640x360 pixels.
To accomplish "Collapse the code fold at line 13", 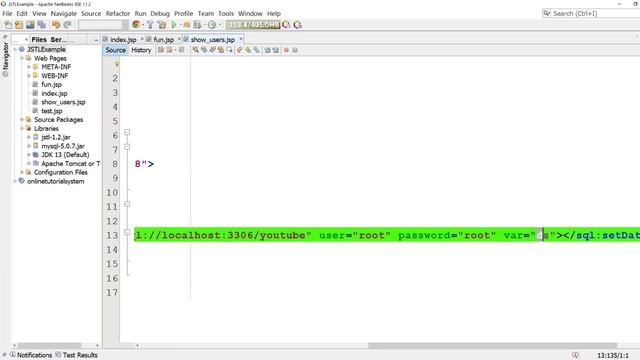I will click(127, 232).
